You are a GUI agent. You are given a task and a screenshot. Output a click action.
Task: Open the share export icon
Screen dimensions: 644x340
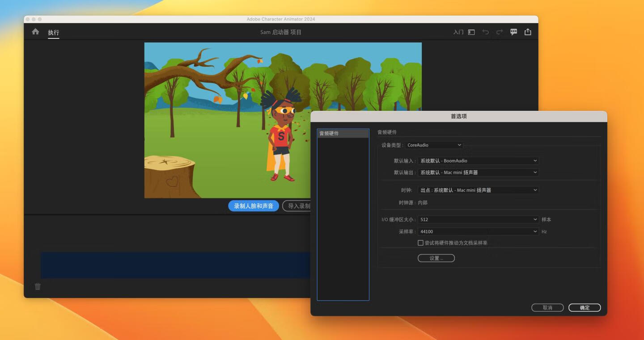click(x=528, y=32)
